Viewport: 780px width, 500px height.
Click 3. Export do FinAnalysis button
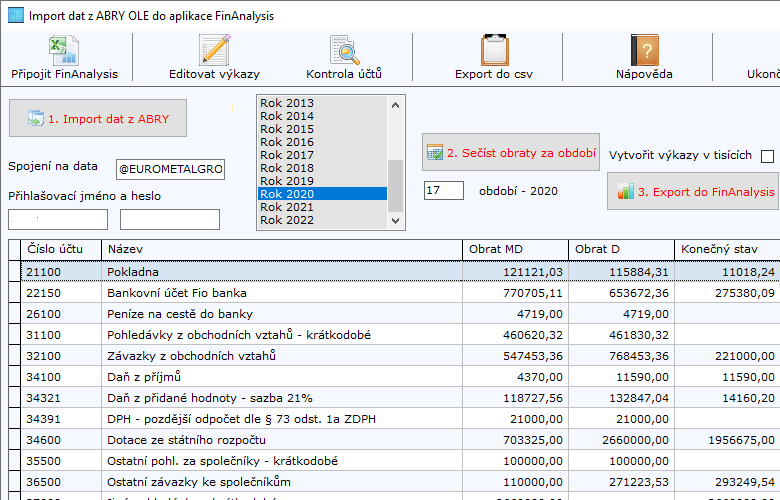[x=693, y=191]
